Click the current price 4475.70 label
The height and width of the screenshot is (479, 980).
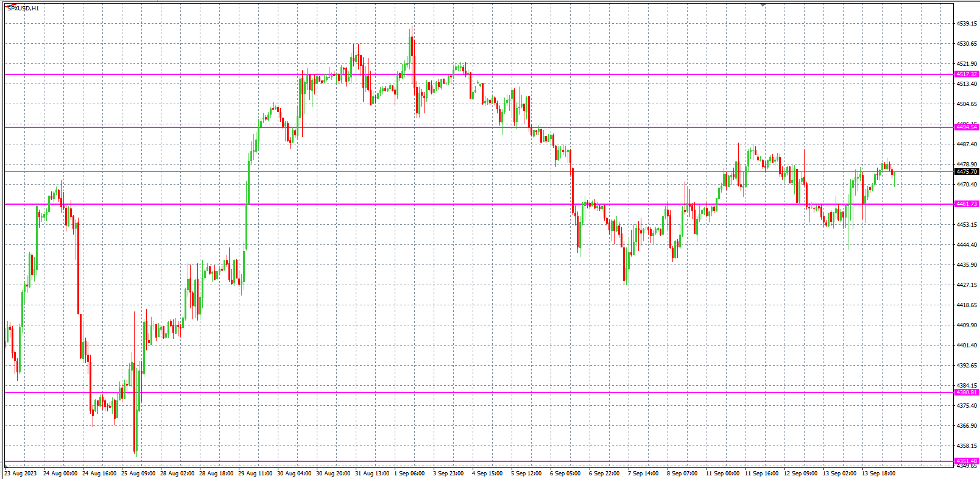coord(967,172)
